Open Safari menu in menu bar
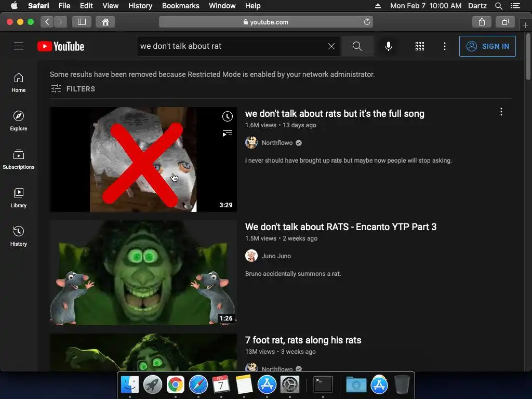This screenshot has height=399, width=532. click(x=38, y=6)
